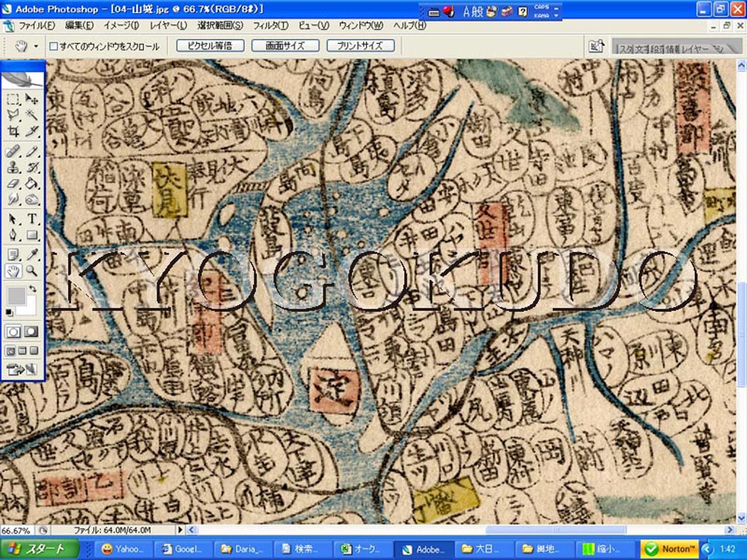Image resolution: width=747 pixels, height=560 pixels.
Task: Click the horizontal scrollbar thumb
Action: coord(555,529)
